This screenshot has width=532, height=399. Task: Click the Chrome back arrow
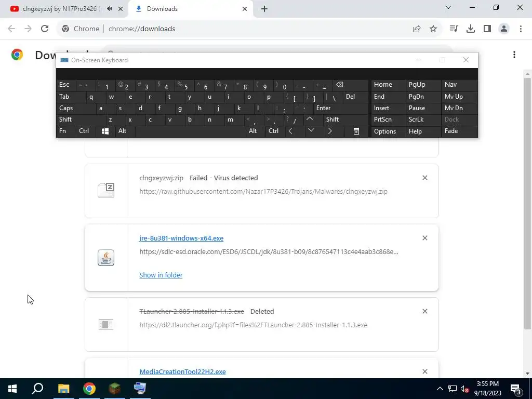(x=11, y=29)
